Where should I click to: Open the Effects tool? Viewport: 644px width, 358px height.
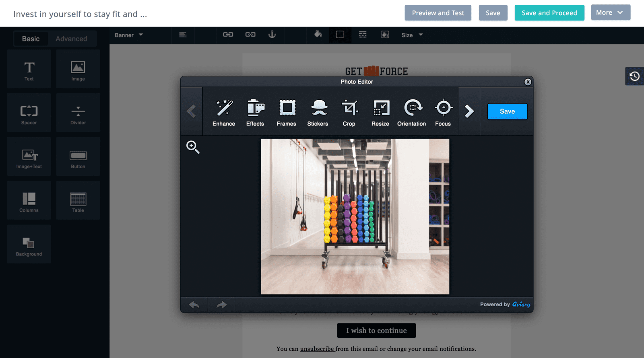[x=255, y=112]
